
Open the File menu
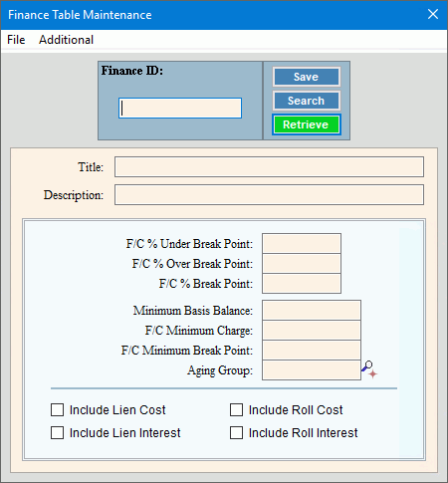tap(16, 40)
